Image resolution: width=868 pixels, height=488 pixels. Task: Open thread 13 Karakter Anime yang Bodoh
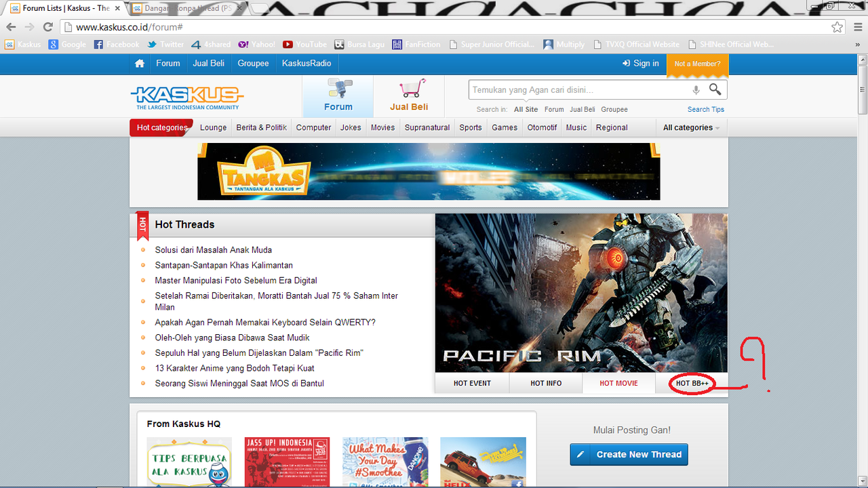click(235, 368)
